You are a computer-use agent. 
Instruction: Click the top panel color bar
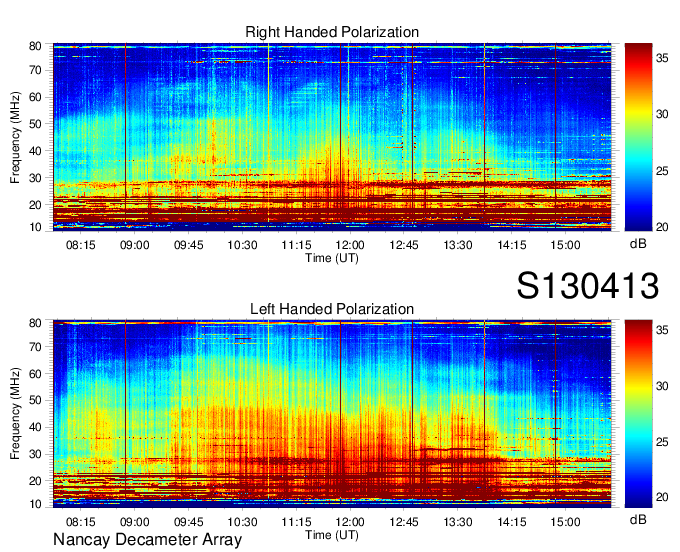pyautogui.click(x=638, y=137)
